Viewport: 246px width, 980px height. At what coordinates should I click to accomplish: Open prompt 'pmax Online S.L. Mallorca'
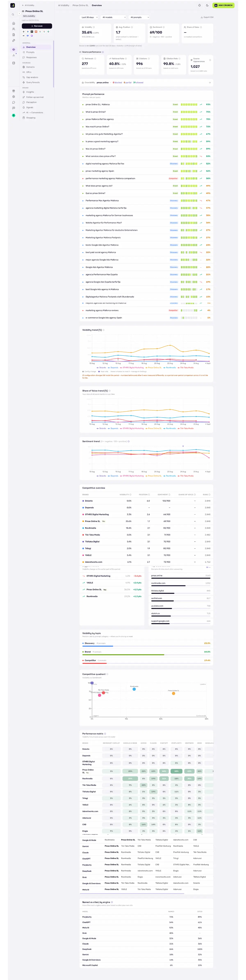[146, 104]
